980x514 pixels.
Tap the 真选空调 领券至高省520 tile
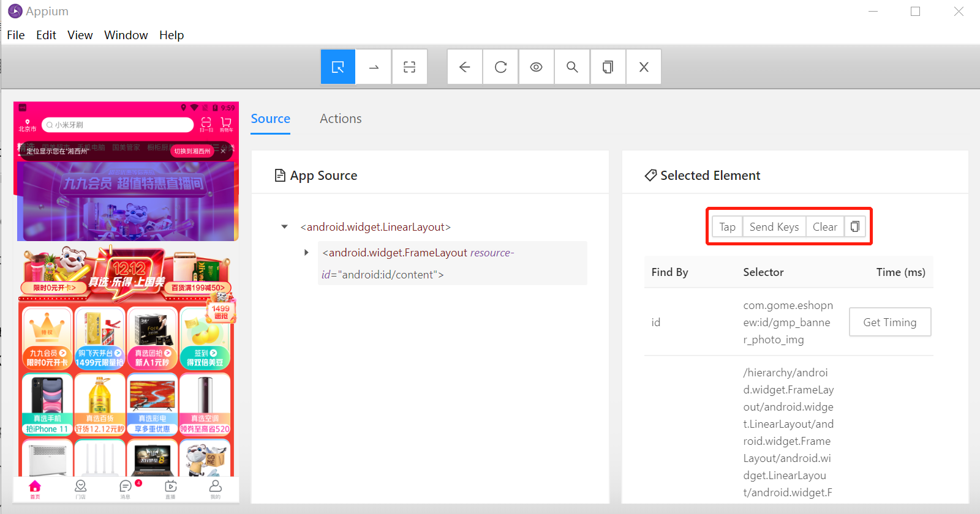coord(205,404)
